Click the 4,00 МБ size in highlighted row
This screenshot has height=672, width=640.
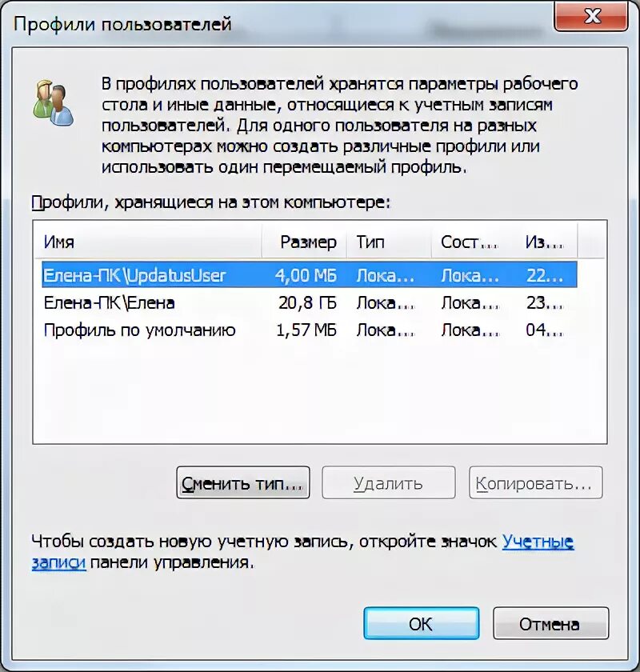click(306, 275)
